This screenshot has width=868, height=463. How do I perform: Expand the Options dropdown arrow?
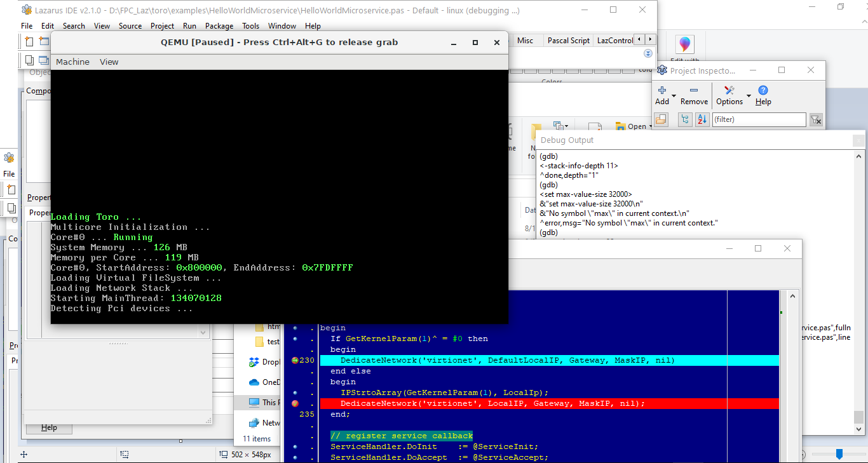[x=749, y=97]
